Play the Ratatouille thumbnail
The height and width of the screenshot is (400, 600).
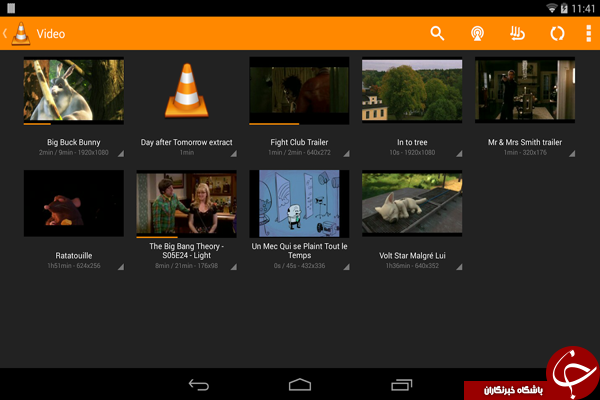73,203
